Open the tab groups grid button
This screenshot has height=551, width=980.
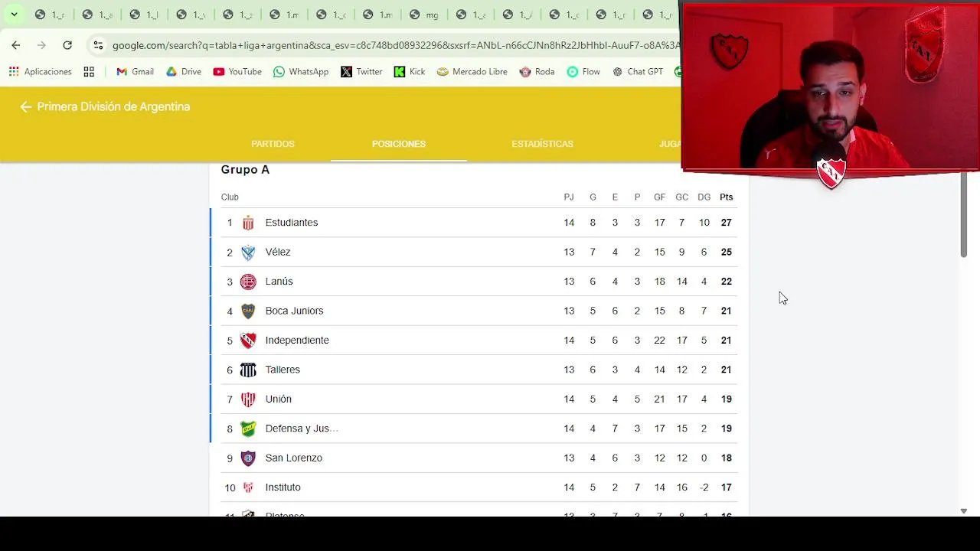(x=89, y=72)
